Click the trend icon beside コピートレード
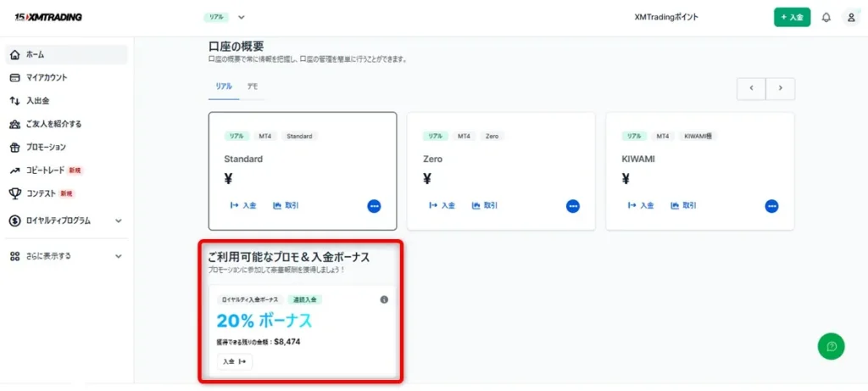 point(15,170)
